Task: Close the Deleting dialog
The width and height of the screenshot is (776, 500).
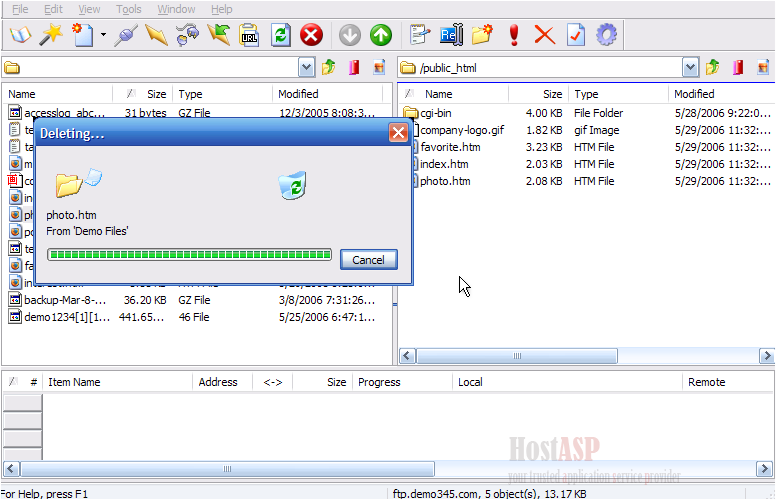Action: click(398, 133)
